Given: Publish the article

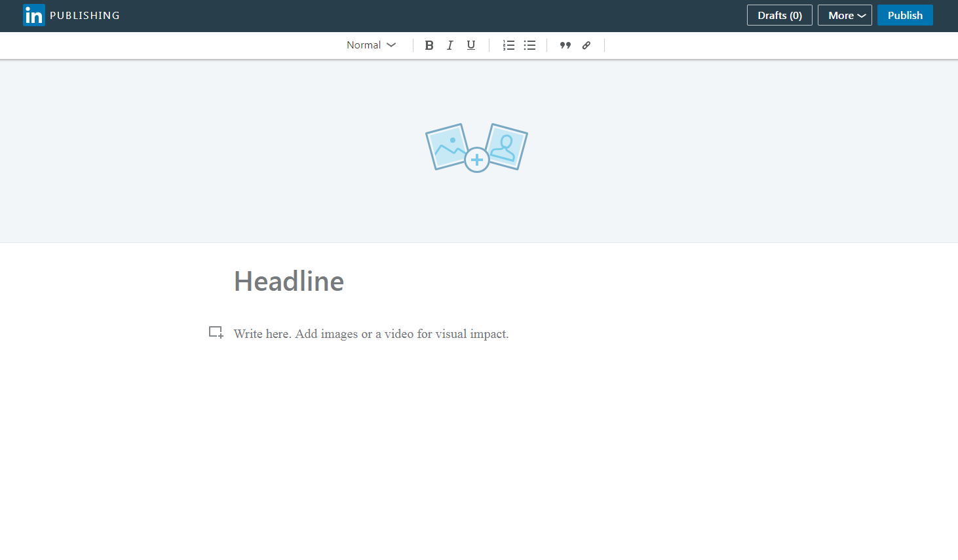Looking at the screenshot, I should [x=905, y=15].
